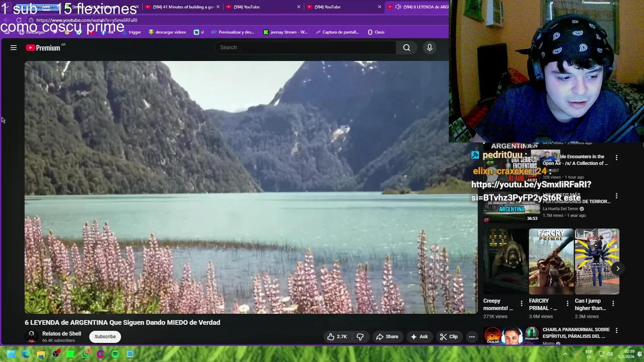Open 'CHARLA PARANORMAL SOBRE ESPÍRITUS' video title
Viewport: 644px width, 362px height.
576,333
